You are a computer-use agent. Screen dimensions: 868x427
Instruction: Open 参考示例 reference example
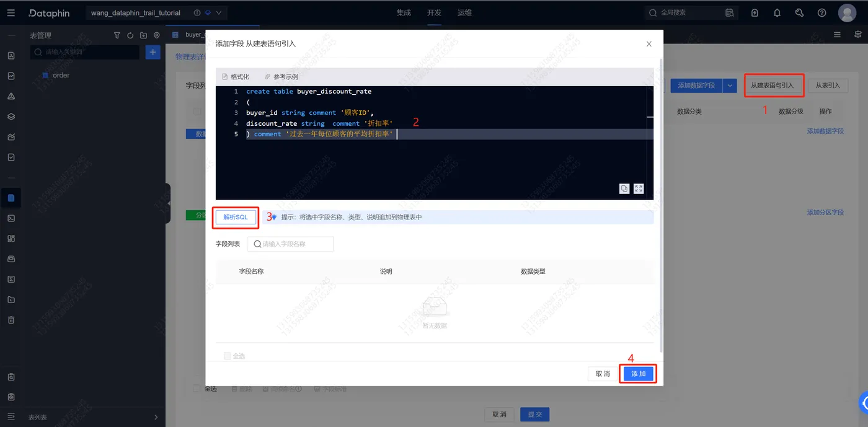tap(281, 77)
